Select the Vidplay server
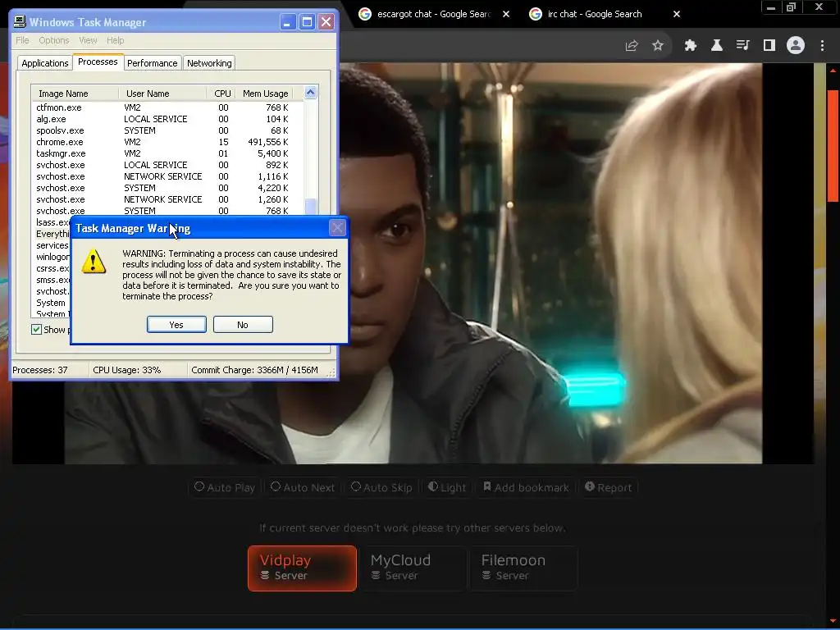The height and width of the screenshot is (630, 840). (302, 568)
